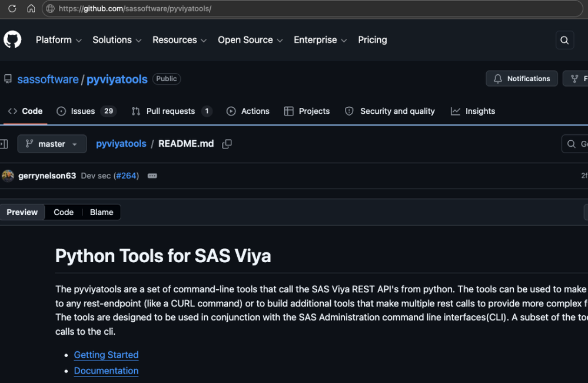Click Python Tools for SAS Viya heading
Image resolution: width=588 pixels, height=383 pixels.
pos(163,256)
